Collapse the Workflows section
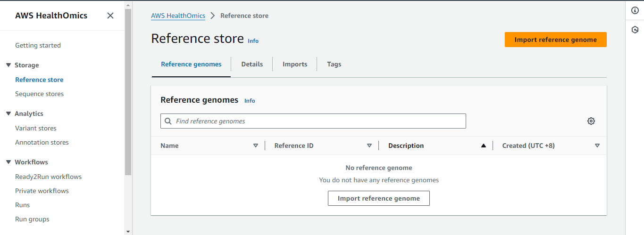The height and width of the screenshot is (235, 644). [8, 162]
